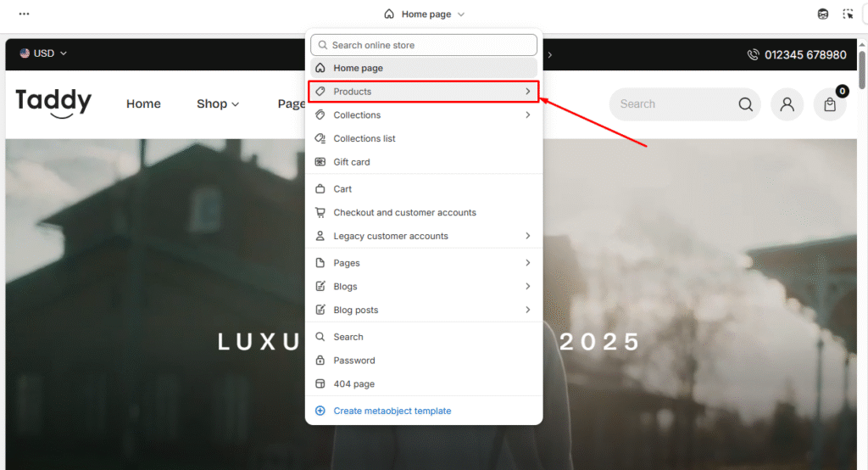Click the Taddy logo
Screen dimensions: 868x470
coord(53,103)
